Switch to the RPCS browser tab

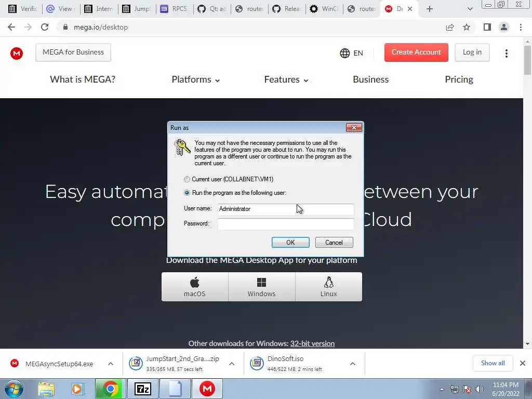[175, 9]
